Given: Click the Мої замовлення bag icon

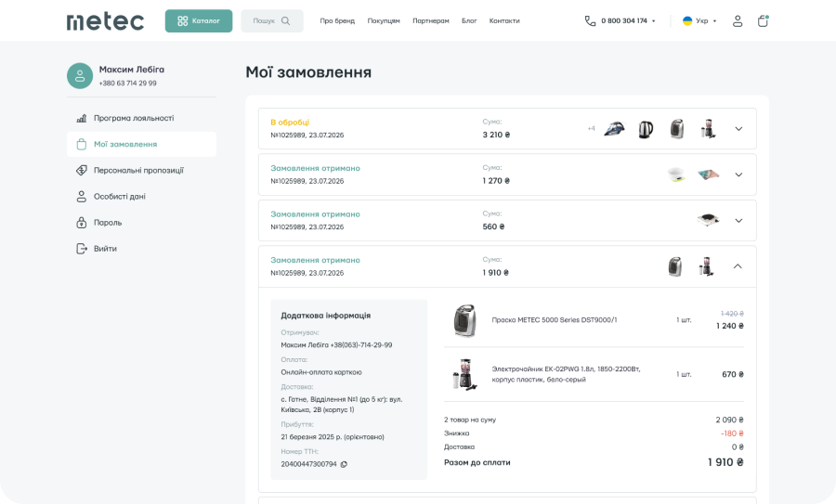Looking at the screenshot, I should tap(81, 144).
